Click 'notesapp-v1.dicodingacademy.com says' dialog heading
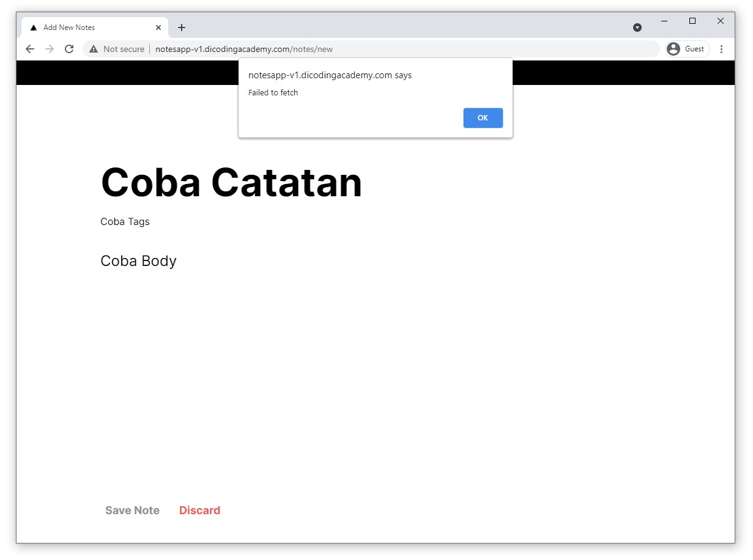This screenshot has width=753, height=560. coord(330,75)
